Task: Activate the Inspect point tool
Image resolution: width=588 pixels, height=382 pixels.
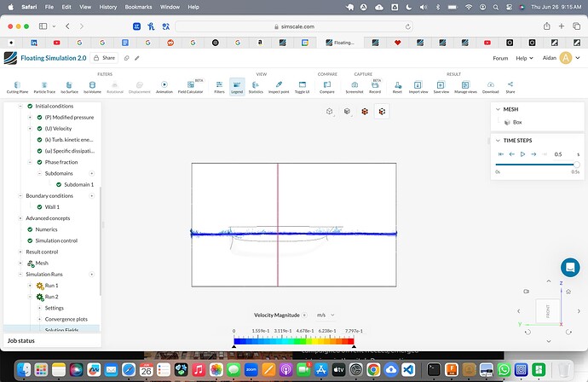Action: click(279, 88)
